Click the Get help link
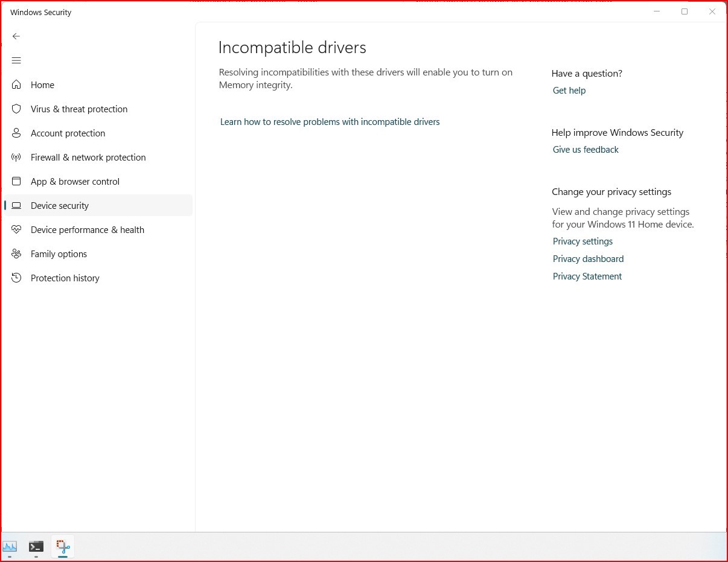Viewport: 728px width, 562px height. [x=569, y=91]
